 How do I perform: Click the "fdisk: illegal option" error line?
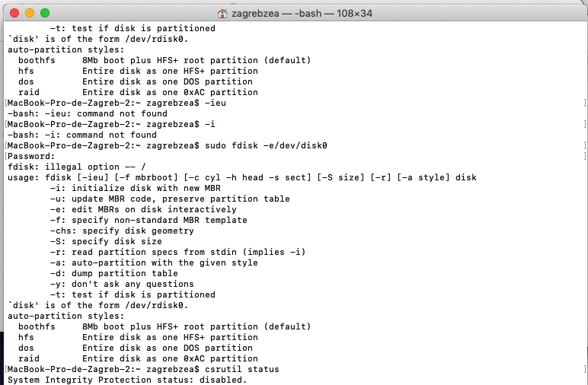(71, 167)
